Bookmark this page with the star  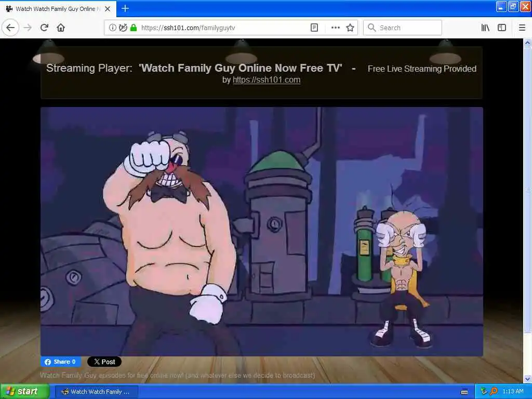coord(350,28)
